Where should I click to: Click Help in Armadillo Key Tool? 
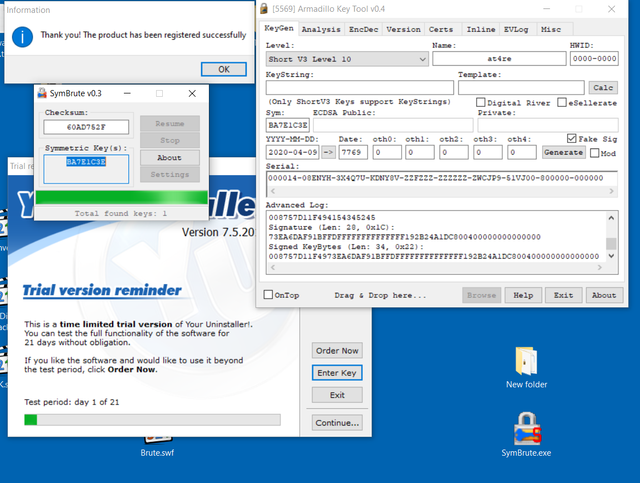(523, 295)
